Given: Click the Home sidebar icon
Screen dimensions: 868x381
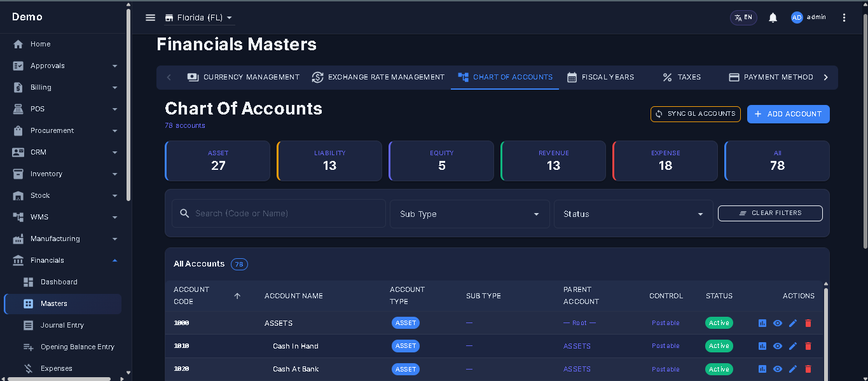Looking at the screenshot, I should tap(18, 44).
